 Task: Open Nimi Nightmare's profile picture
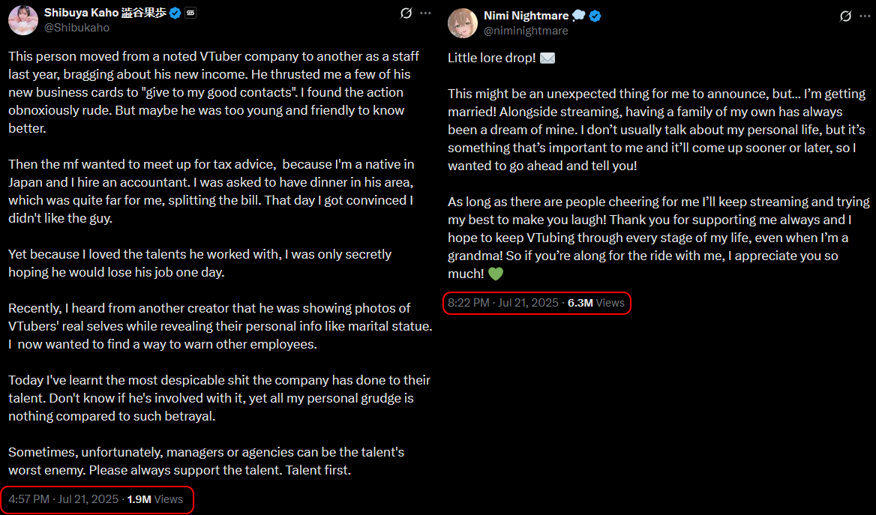point(462,22)
